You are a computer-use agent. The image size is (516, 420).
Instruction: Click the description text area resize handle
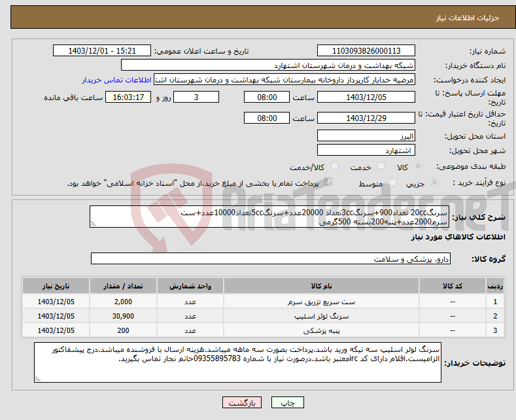point(94,224)
